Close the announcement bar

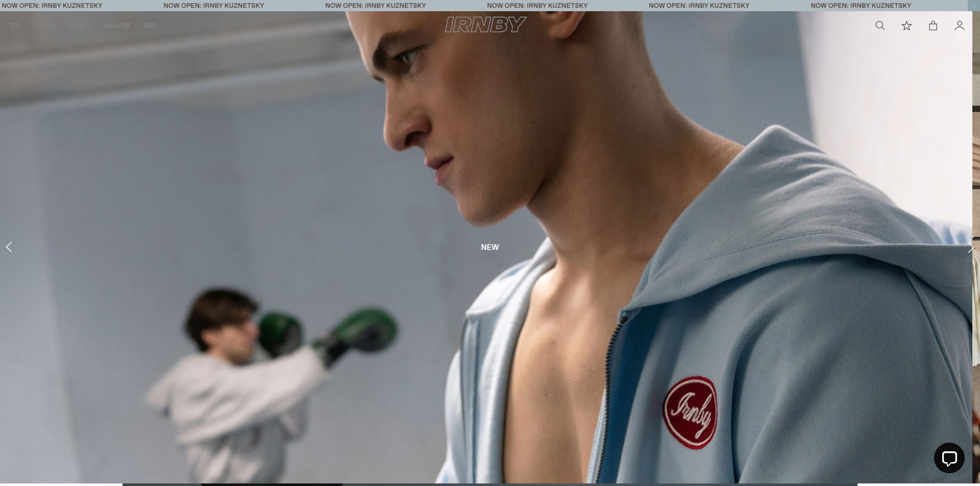tap(974, 5)
